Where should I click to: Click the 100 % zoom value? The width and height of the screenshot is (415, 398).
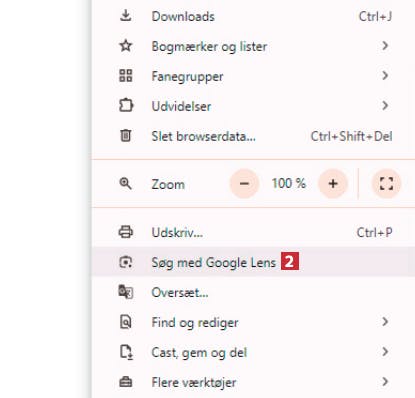click(289, 183)
